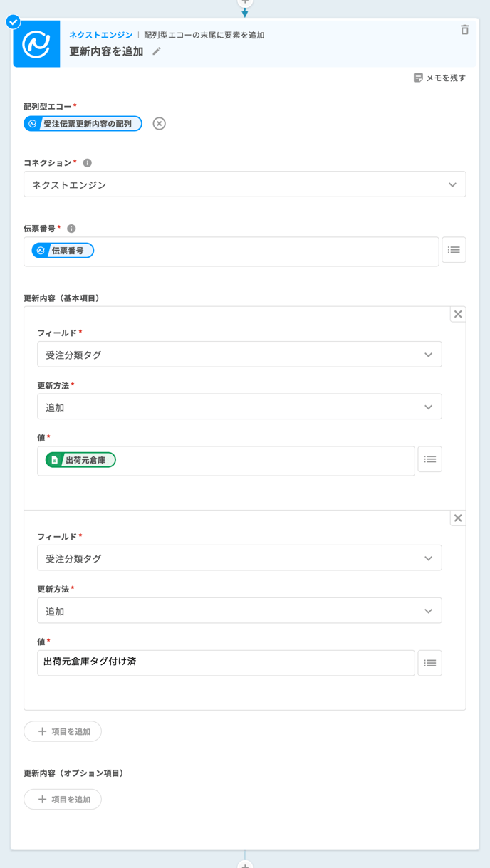Click info icon next to コネクション label
Image resolution: width=490 pixels, height=868 pixels.
[x=88, y=163]
